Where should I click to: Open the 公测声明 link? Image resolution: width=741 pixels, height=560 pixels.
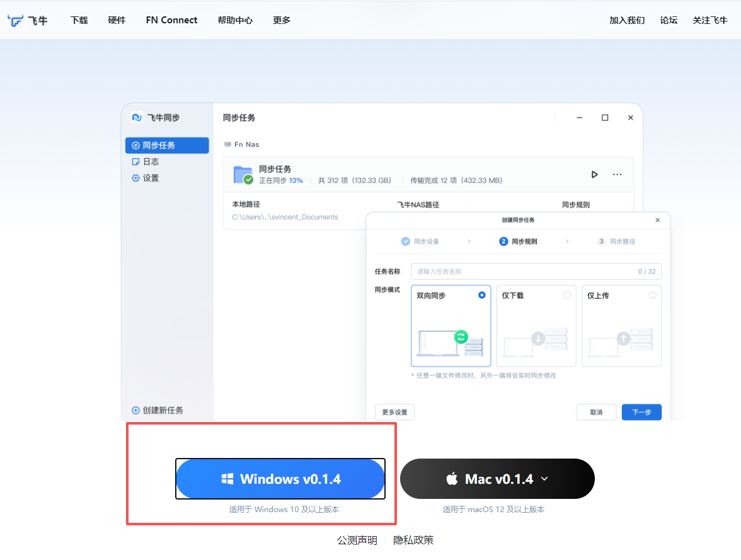[x=357, y=540]
